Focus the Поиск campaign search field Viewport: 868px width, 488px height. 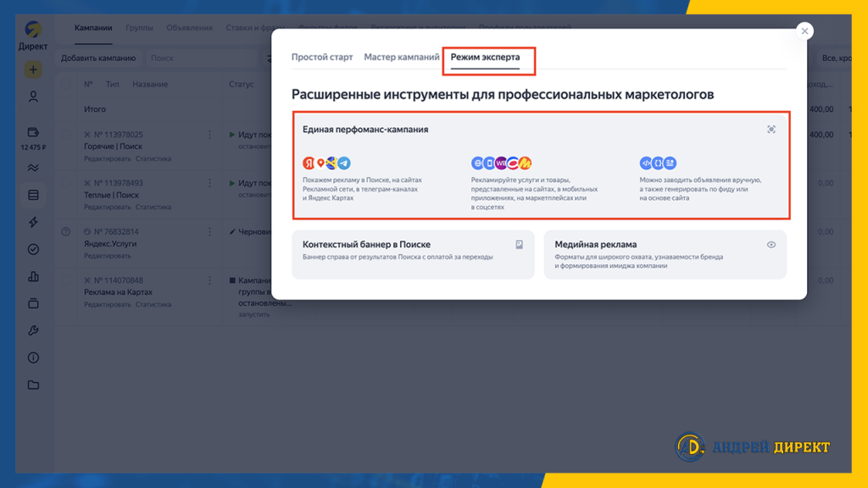[202, 58]
